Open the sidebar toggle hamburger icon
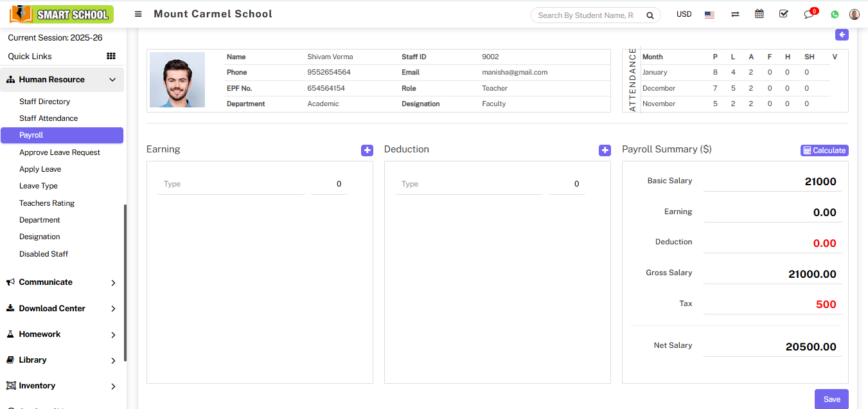This screenshot has width=868, height=409. 138,14
